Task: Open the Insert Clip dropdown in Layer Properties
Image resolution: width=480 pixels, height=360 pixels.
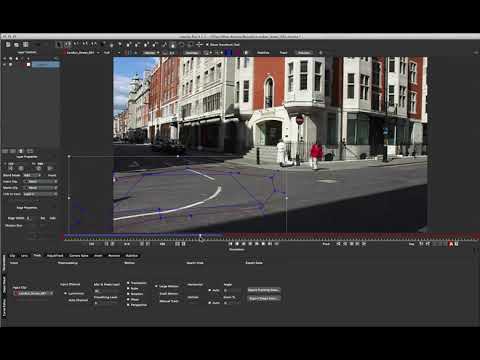Action: coord(40,181)
